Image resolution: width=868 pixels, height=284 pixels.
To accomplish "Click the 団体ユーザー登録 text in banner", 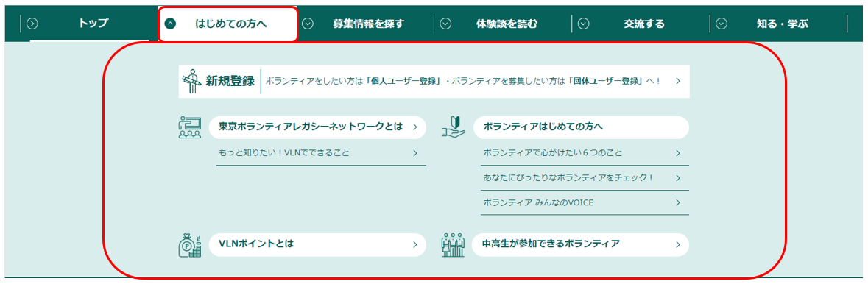I will (x=607, y=82).
